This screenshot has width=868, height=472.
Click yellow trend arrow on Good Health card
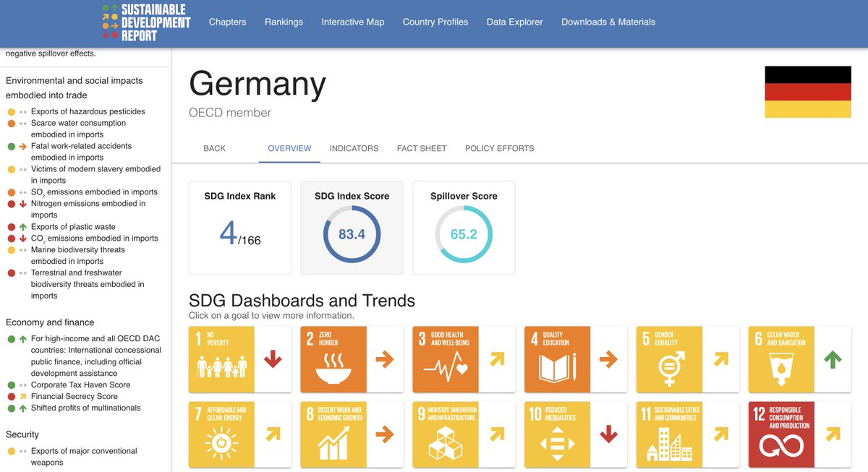click(x=497, y=359)
